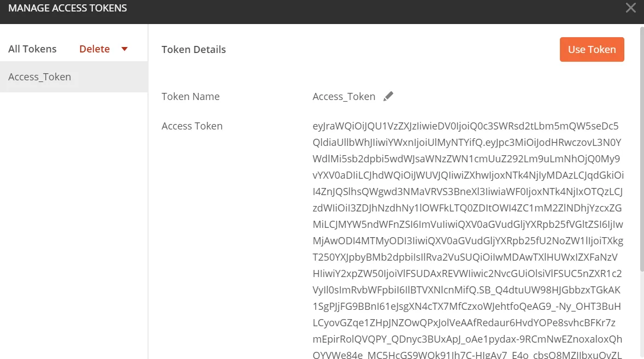Click the Access Token field label
This screenshot has width=644, height=359.
point(192,126)
